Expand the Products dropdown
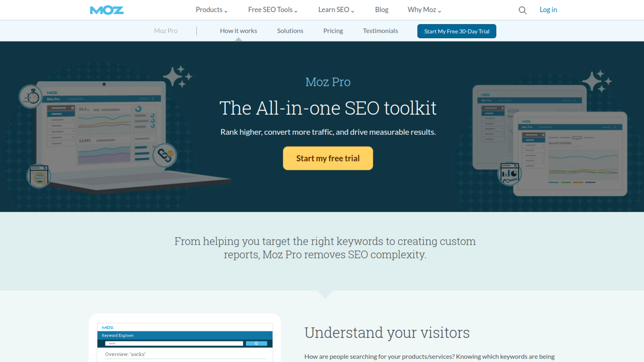Viewport: 644px width, 362px height. [x=212, y=10]
